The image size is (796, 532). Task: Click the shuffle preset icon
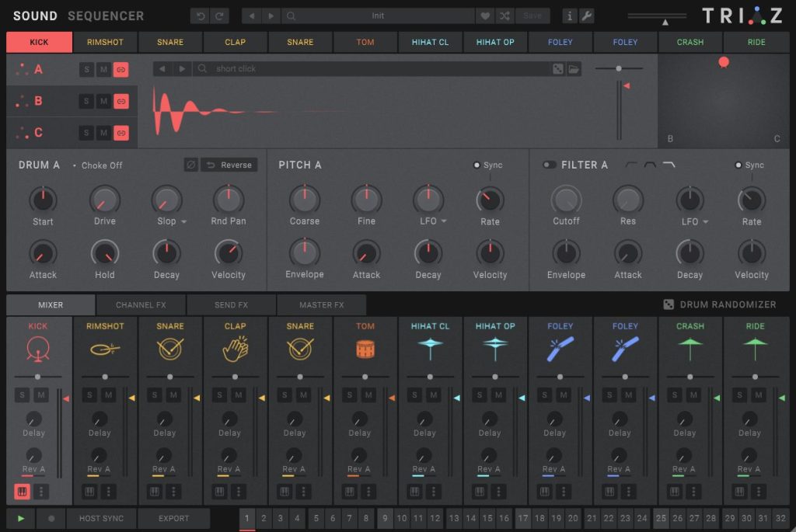[504, 16]
